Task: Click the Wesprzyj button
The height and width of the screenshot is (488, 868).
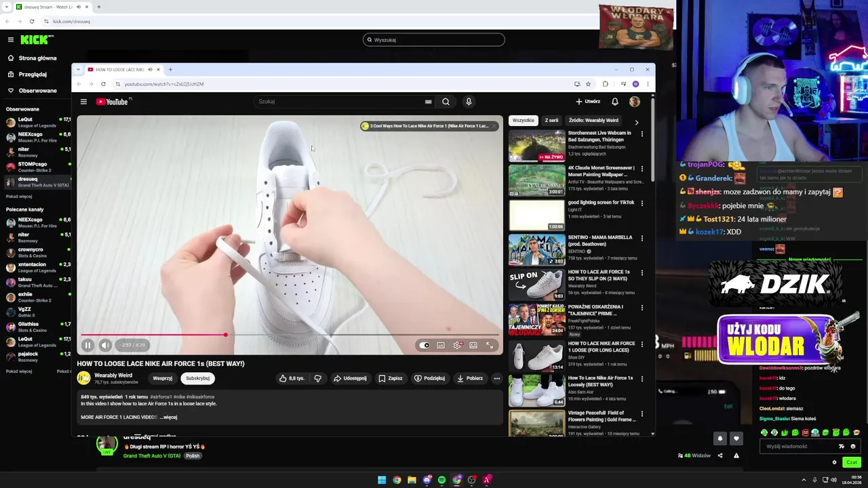Action: point(162,378)
